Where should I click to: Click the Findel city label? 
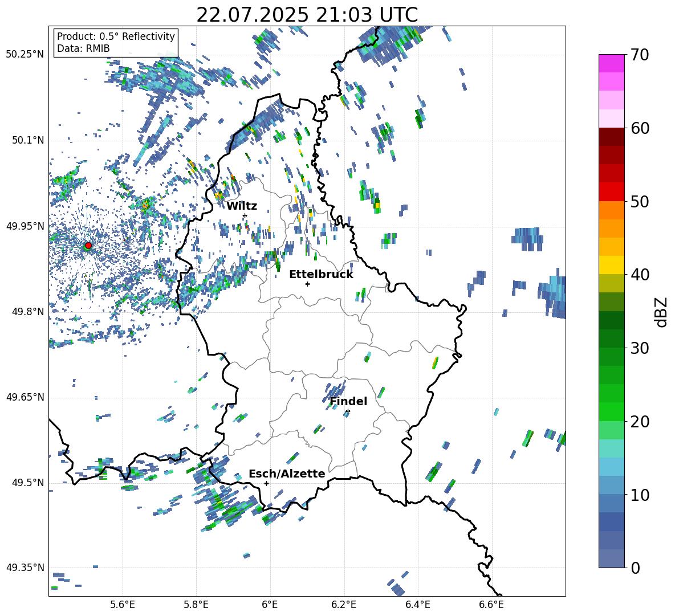coord(348,401)
